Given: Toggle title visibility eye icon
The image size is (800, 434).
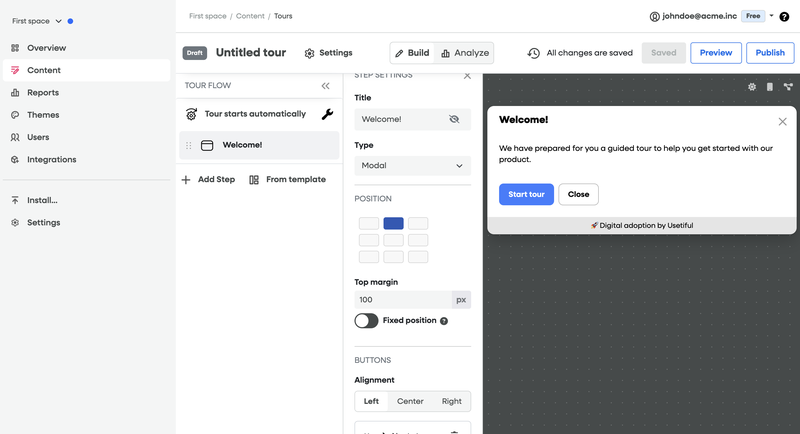Looking at the screenshot, I should click(454, 119).
